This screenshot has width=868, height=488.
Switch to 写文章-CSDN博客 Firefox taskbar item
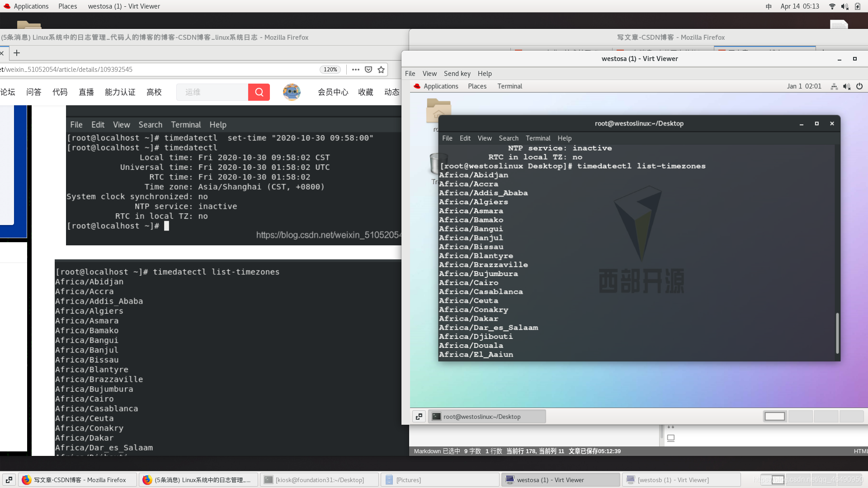click(x=77, y=480)
